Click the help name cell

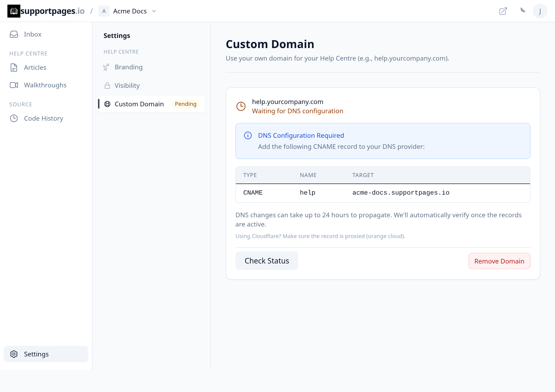pos(308,193)
